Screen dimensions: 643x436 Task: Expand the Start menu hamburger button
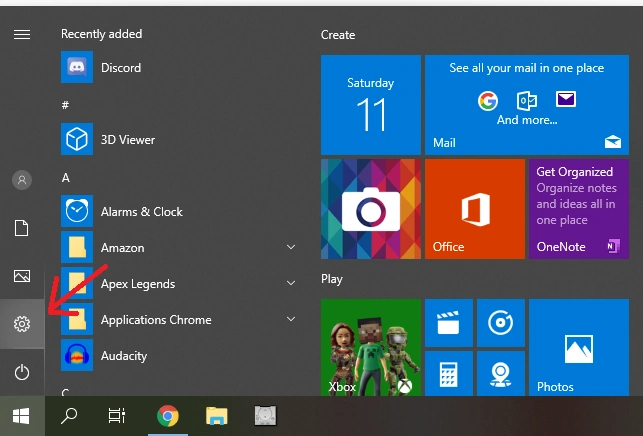point(22,34)
